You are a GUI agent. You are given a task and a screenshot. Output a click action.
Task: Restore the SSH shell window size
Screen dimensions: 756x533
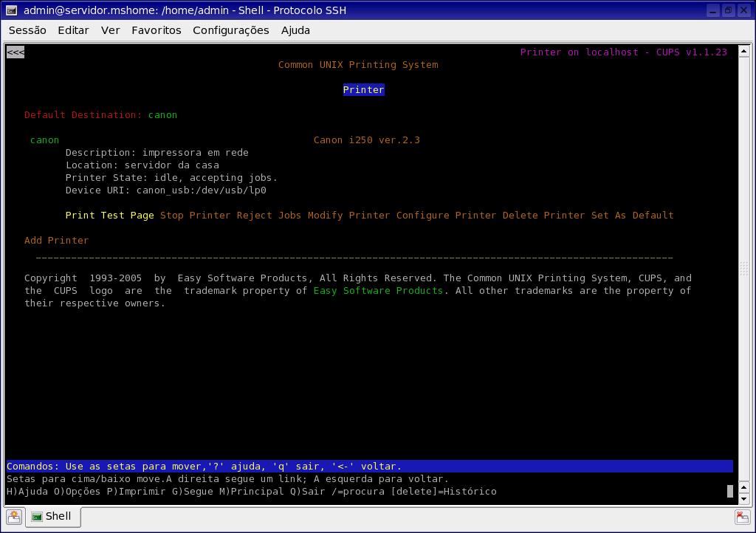[x=729, y=10]
